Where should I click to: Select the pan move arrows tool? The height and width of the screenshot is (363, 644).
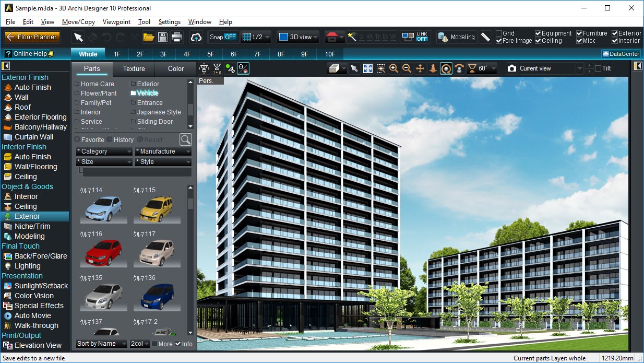coord(420,68)
